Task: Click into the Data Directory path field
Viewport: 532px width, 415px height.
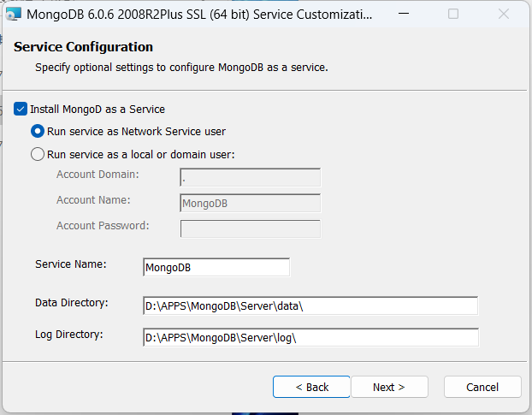Action: (x=310, y=305)
